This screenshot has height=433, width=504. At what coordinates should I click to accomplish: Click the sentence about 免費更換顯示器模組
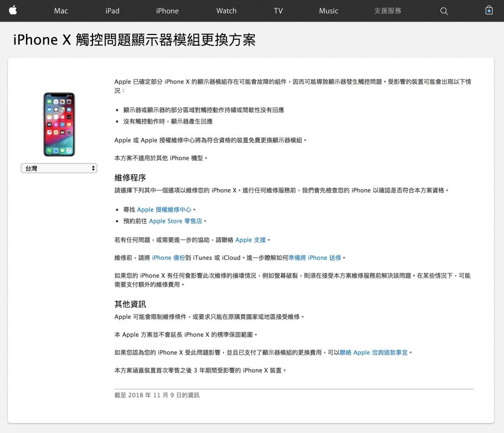click(x=211, y=140)
